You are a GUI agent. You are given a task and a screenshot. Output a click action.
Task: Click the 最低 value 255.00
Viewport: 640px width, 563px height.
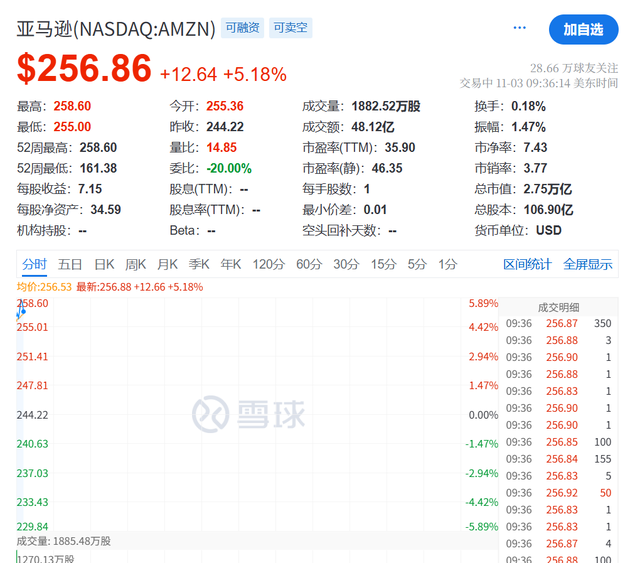click(72, 127)
